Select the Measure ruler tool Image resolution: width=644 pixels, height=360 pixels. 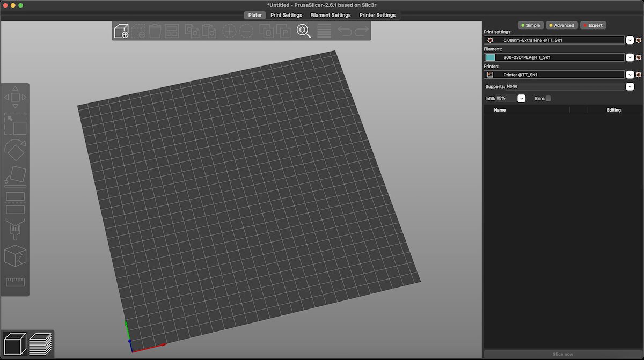click(16, 282)
